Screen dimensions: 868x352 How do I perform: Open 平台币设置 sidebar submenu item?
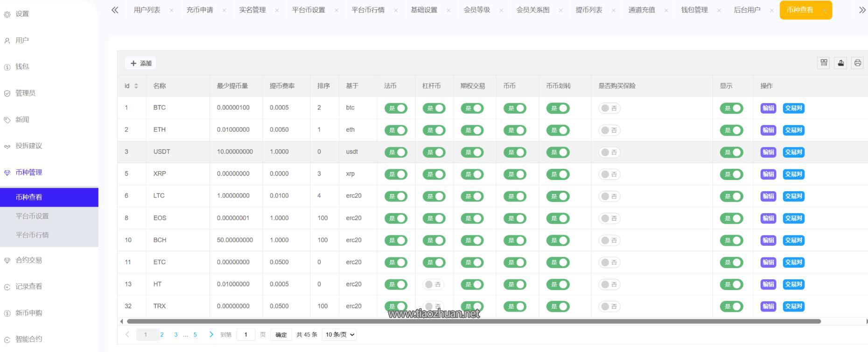49,216
